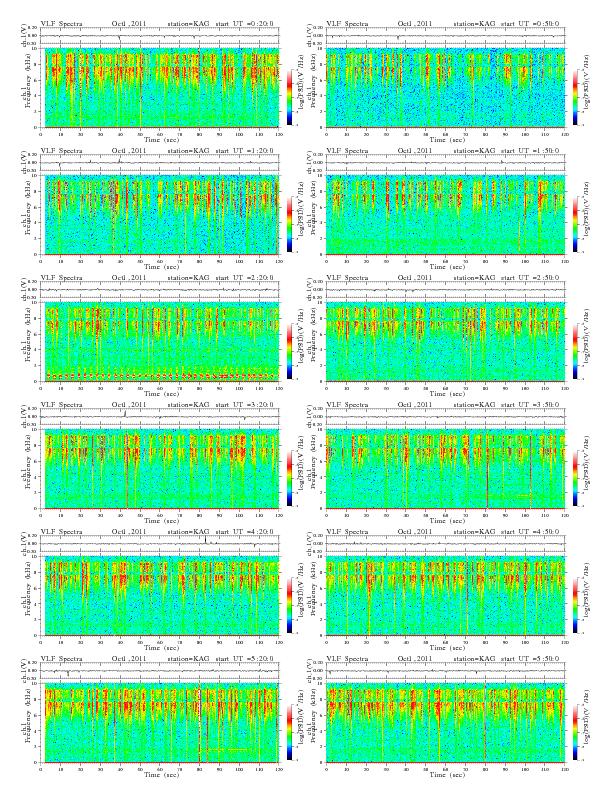Click the spectrogram with start UT 3:20:0
The height and width of the screenshot is (792, 612).
tap(160, 469)
